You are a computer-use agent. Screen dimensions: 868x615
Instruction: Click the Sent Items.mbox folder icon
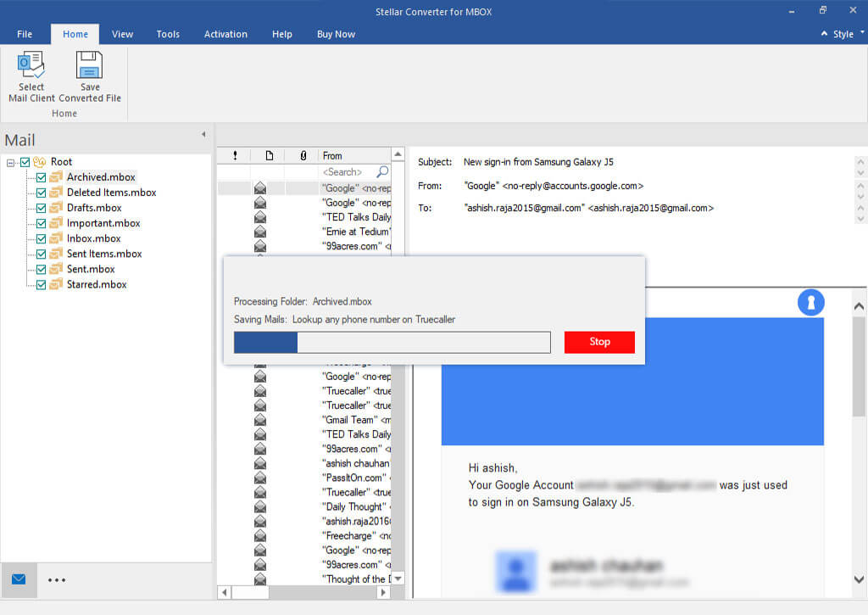point(56,254)
